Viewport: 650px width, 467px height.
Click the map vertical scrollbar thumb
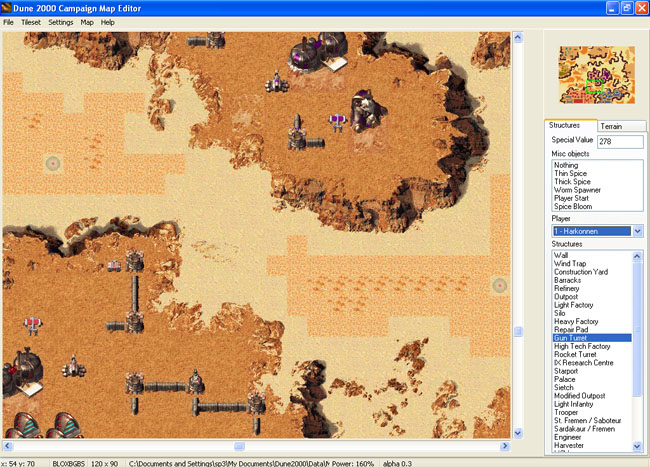518,331
